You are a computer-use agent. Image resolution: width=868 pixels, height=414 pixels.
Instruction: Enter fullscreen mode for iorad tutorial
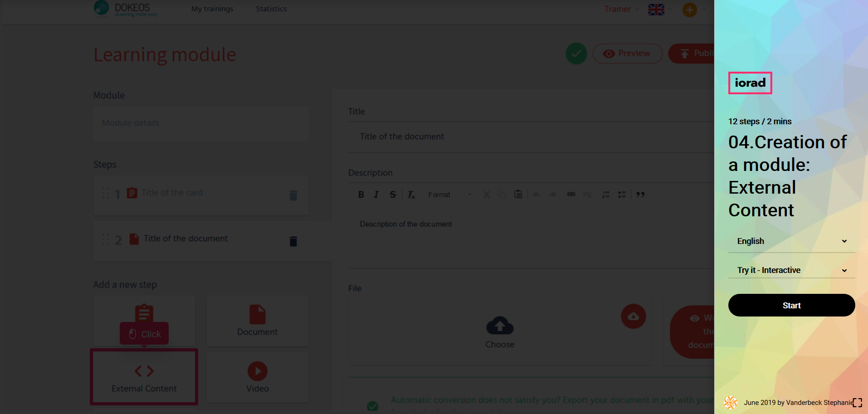(857, 403)
